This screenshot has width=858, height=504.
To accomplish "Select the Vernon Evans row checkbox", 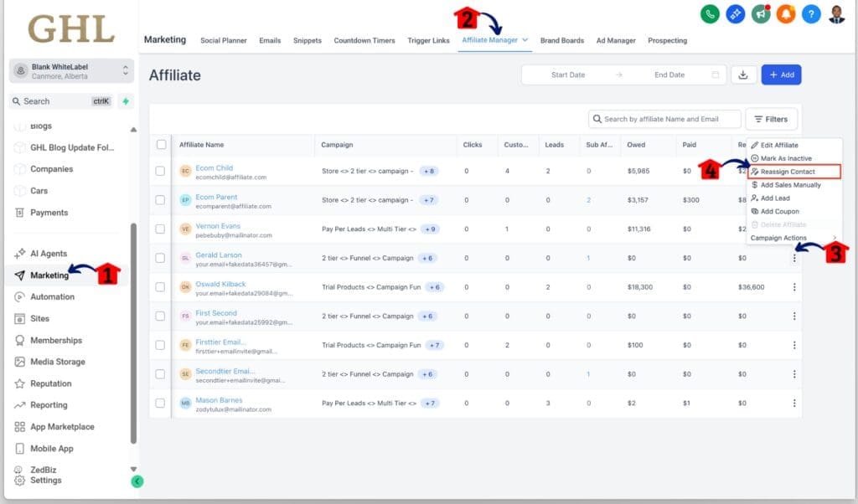I will pyautogui.click(x=161, y=229).
